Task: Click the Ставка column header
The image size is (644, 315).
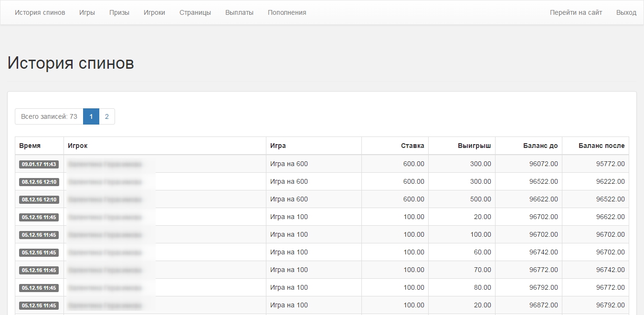Action: tap(412, 146)
